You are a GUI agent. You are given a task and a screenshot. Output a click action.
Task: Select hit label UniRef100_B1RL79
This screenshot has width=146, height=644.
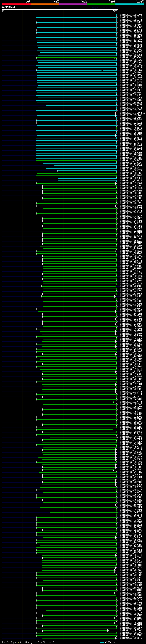pos(131,213)
